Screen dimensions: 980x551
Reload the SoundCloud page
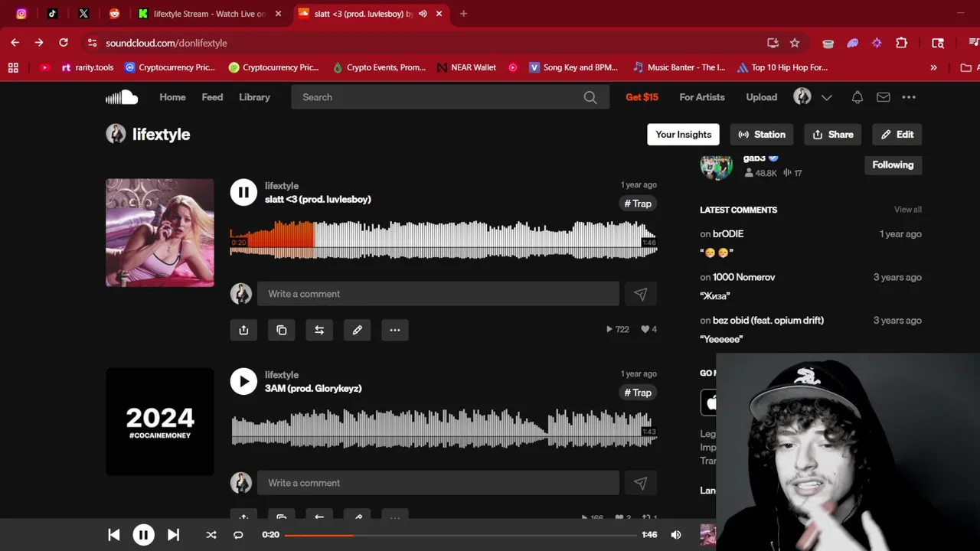pos(64,43)
